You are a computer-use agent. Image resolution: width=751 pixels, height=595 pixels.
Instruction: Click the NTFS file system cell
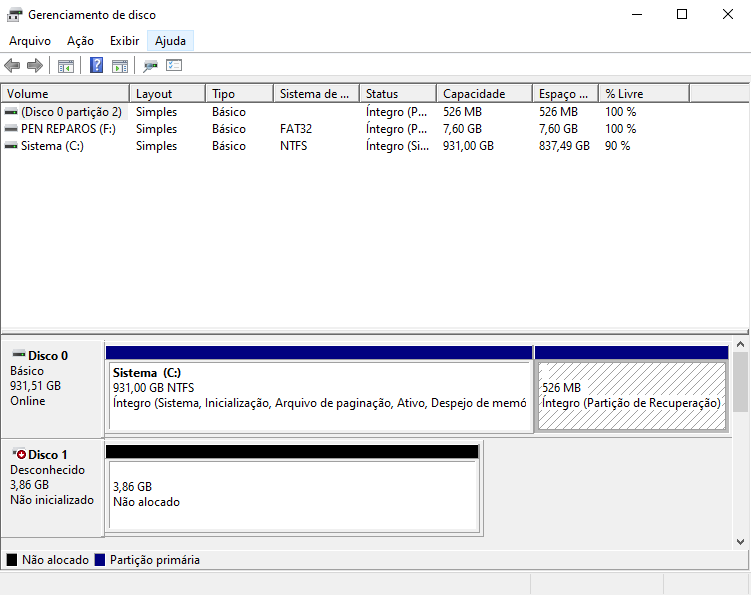pyautogui.click(x=294, y=146)
